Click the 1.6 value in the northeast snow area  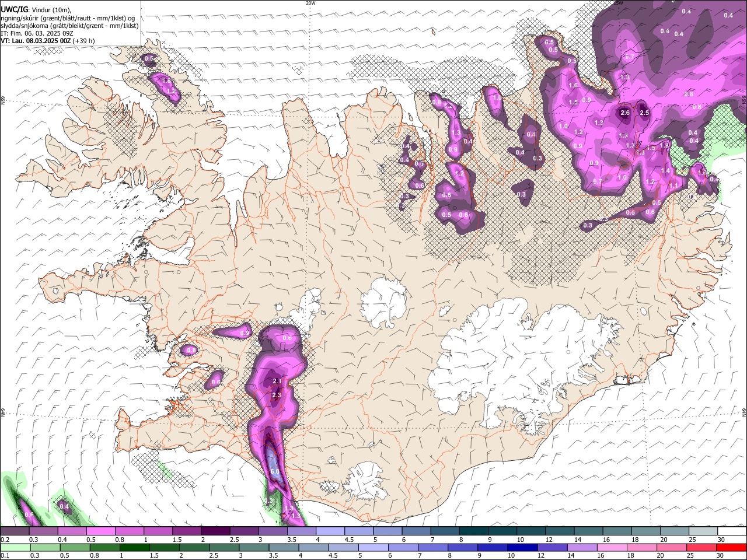pos(573,86)
